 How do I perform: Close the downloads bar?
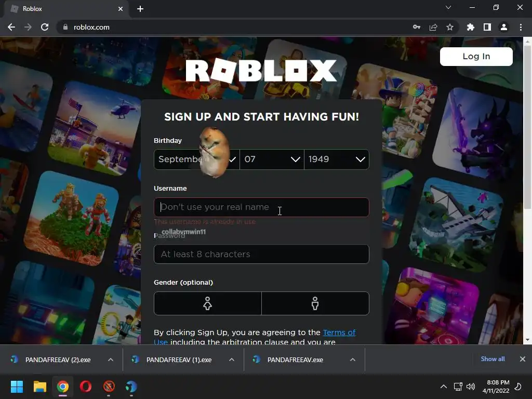click(x=523, y=359)
